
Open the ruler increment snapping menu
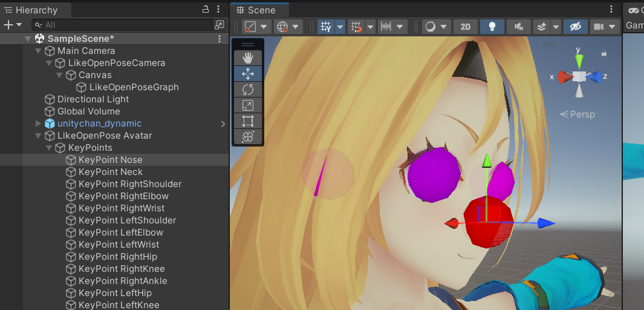[x=392, y=27]
